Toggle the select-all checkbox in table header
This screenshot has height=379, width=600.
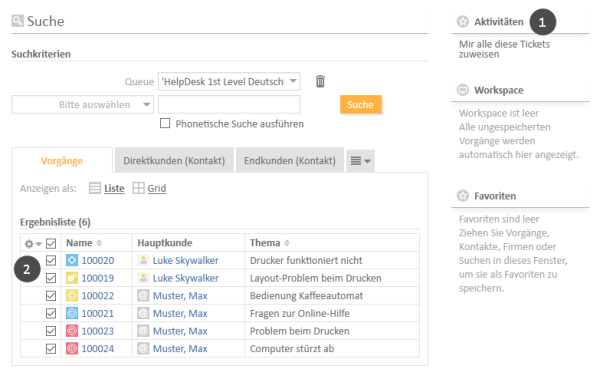(51, 243)
